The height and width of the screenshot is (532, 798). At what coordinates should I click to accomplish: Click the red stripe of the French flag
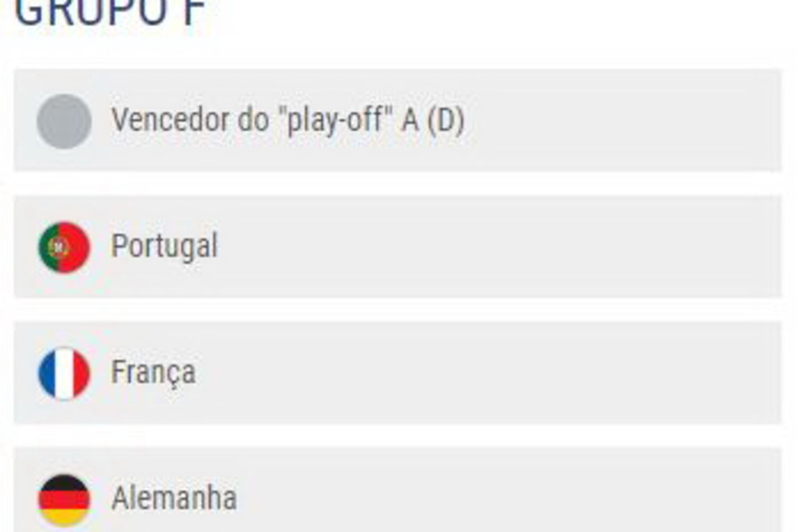81,373
